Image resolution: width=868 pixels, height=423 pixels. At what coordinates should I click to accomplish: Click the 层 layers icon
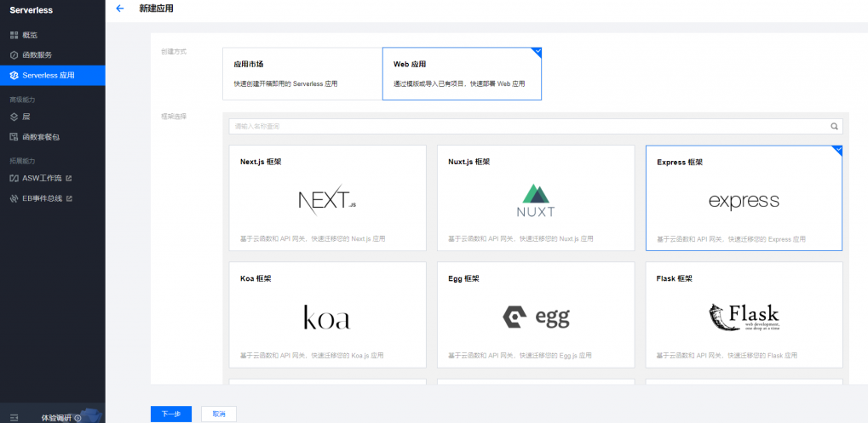point(14,117)
